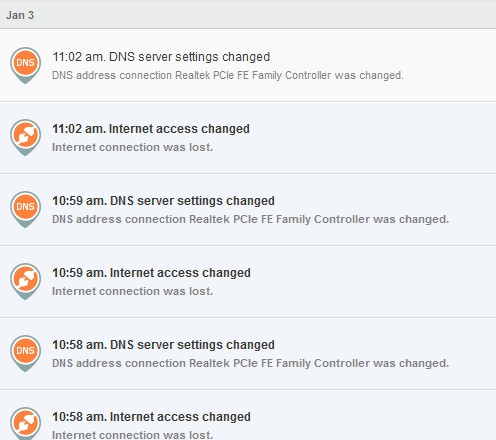Open the 10:58 am Internet access changed heading
This screenshot has height=440, width=496.
click(151, 417)
